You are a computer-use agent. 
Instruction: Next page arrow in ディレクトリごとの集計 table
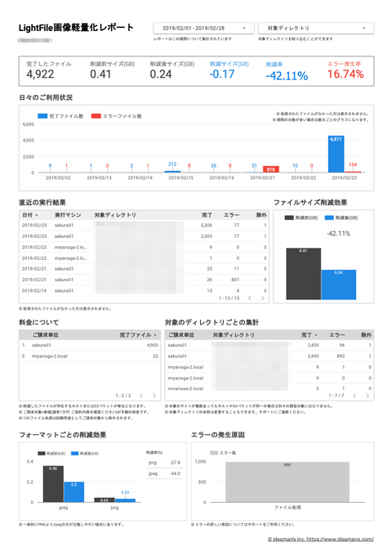[367, 396]
